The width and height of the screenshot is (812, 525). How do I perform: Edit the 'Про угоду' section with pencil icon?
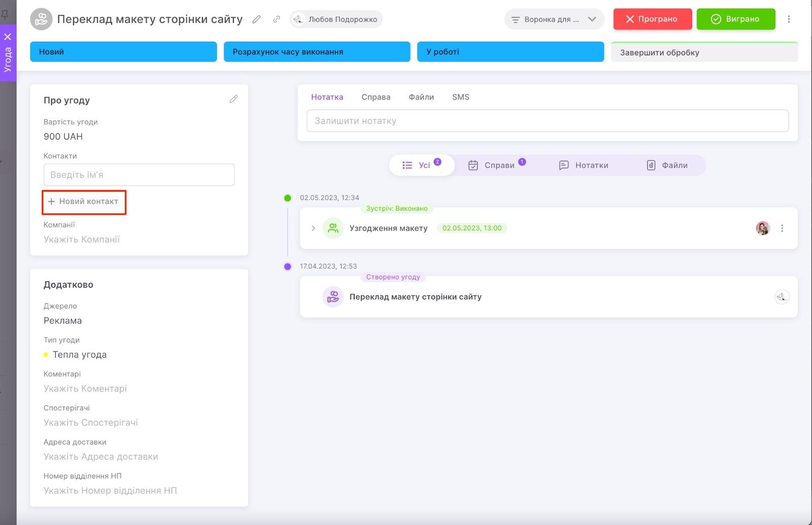(233, 99)
